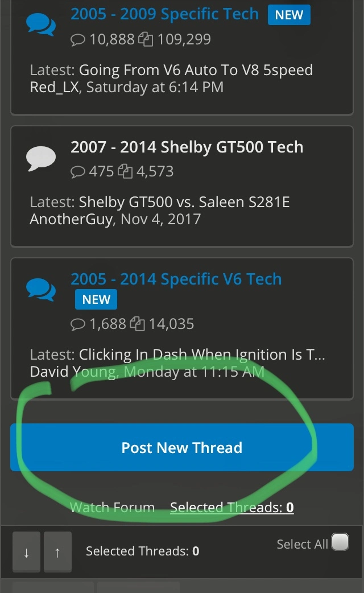Click the NEW badge under Specific V6 Tech
This screenshot has height=593, width=364.
96,299
